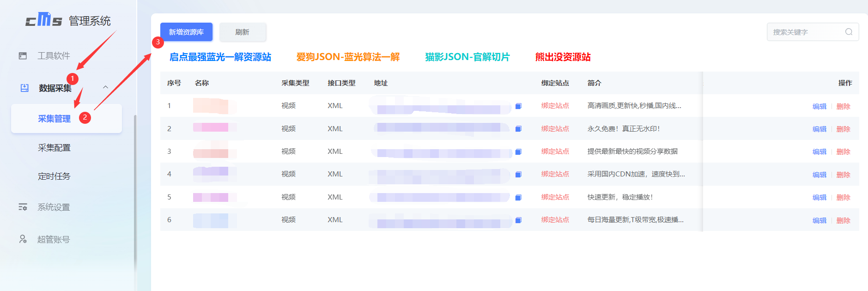Click the copy address icon in row 1
The image size is (868, 291).
(x=518, y=106)
